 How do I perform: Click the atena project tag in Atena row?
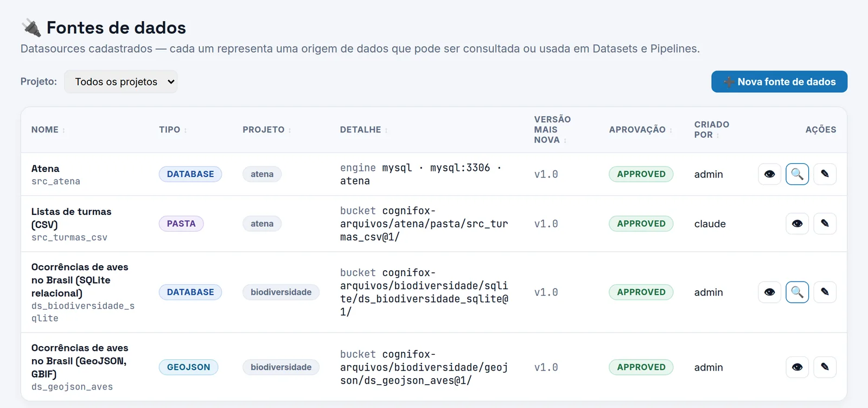point(262,174)
